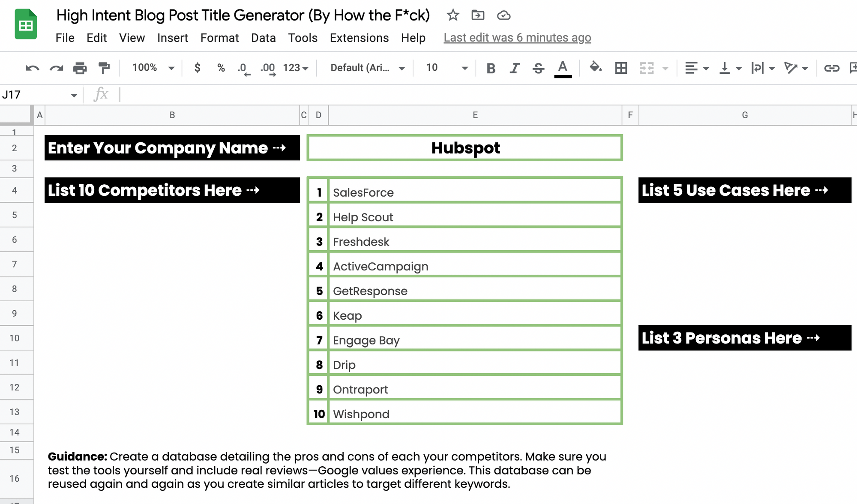Increase decimal places icon
Screen dimensions: 857x504
click(268, 69)
